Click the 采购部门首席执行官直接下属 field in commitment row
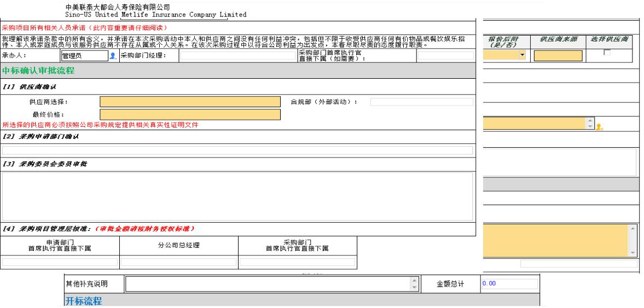644x308 pixels. [446, 55]
